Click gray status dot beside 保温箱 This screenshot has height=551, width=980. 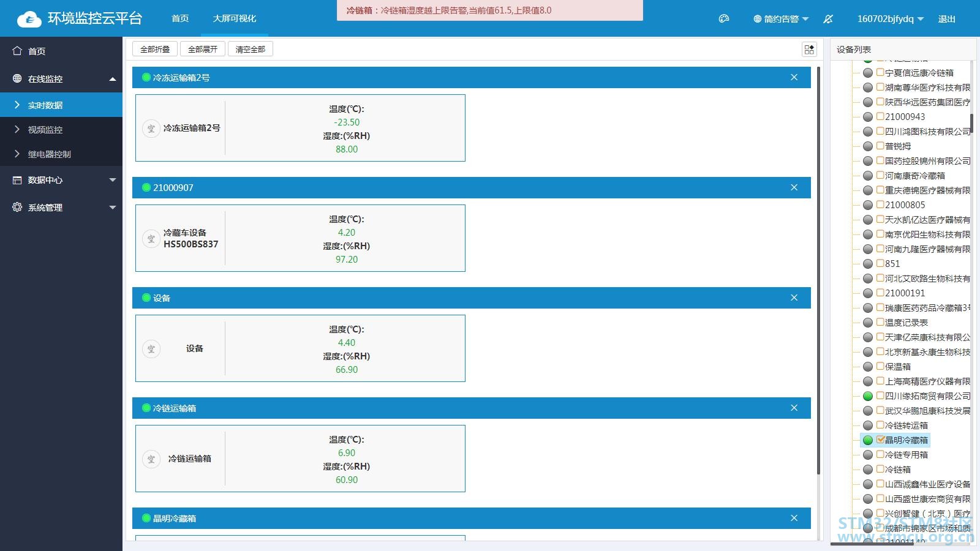tap(868, 367)
